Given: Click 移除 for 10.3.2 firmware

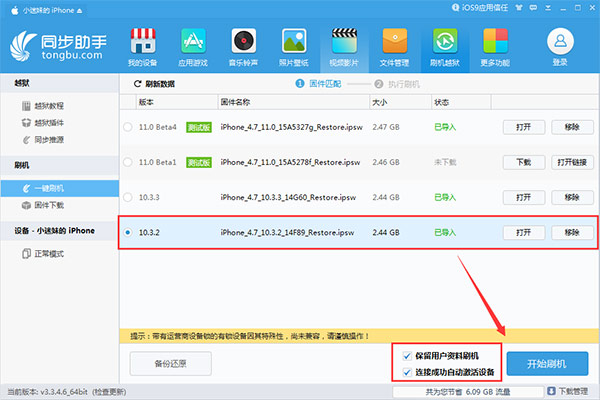Looking at the screenshot, I should coord(572,232).
